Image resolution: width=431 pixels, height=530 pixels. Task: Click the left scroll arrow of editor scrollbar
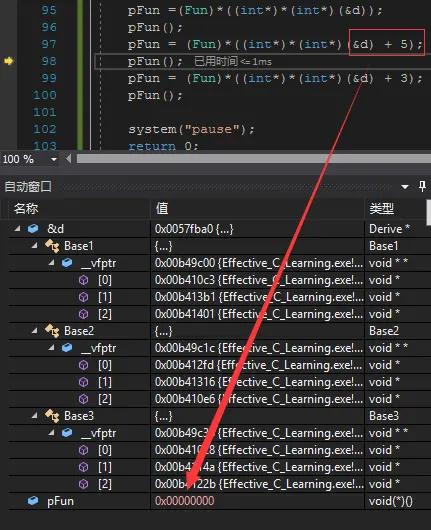click(69, 159)
